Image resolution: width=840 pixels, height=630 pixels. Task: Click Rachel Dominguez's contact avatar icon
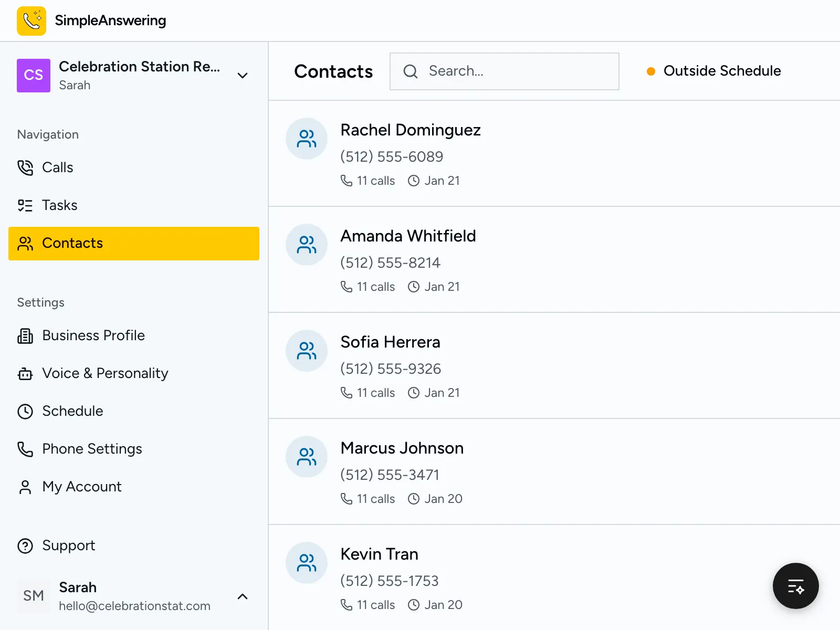click(307, 139)
